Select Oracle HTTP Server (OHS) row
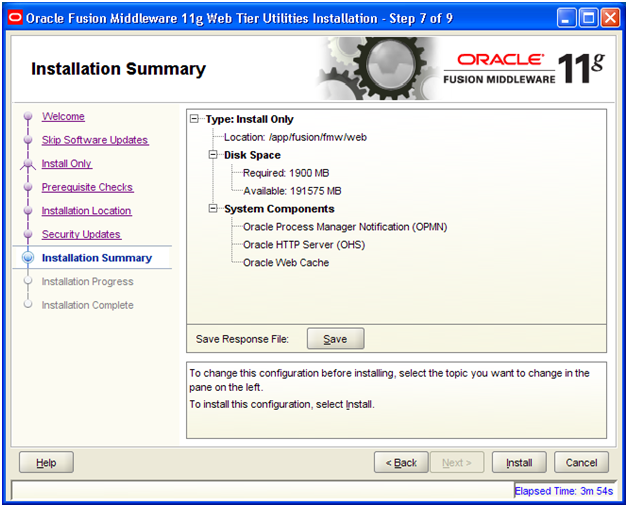Screen dimensions: 628x507 tap(304, 245)
